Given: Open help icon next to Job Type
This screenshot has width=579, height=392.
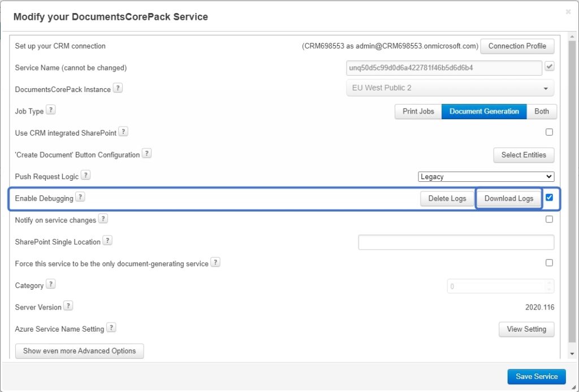Looking at the screenshot, I should (50, 110).
